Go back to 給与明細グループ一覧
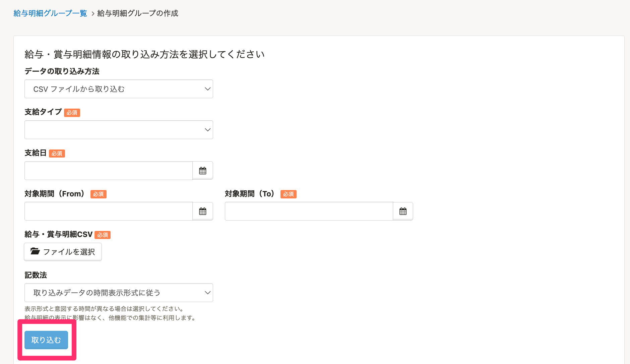630x364 pixels. click(x=50, y=13)
